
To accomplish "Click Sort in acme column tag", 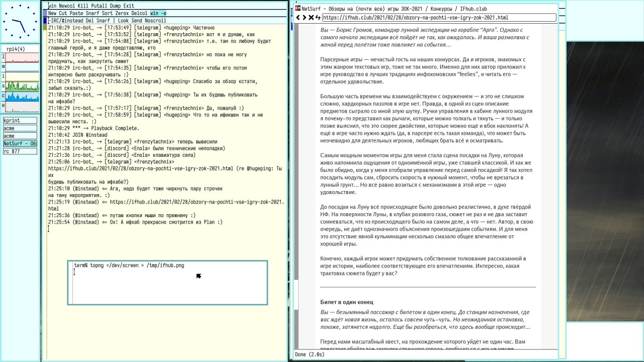I will pos(107,13).
